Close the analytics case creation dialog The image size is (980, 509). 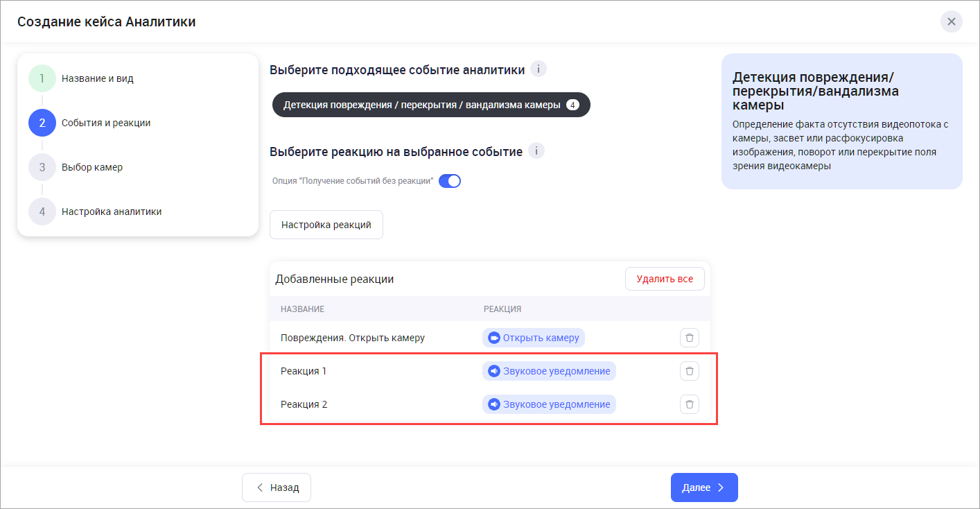point(951,21)
